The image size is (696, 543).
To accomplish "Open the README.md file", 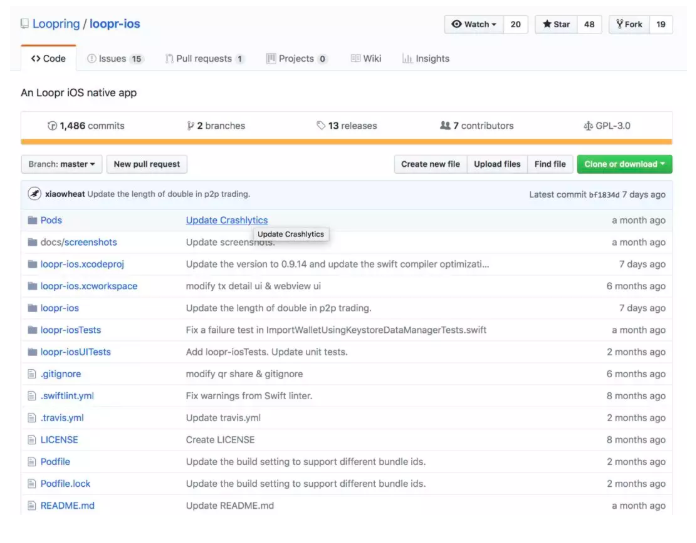I will click(67, 506).
